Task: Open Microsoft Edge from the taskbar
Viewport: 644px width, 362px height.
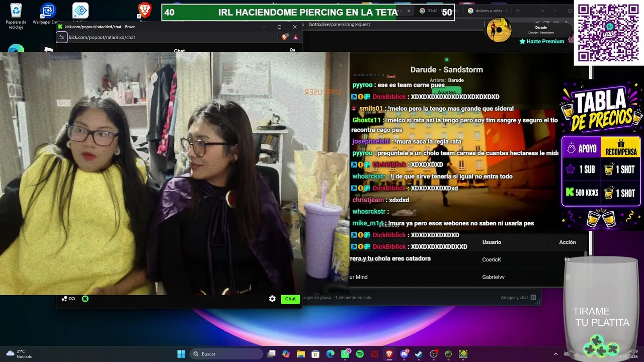Action: (330, 354)
